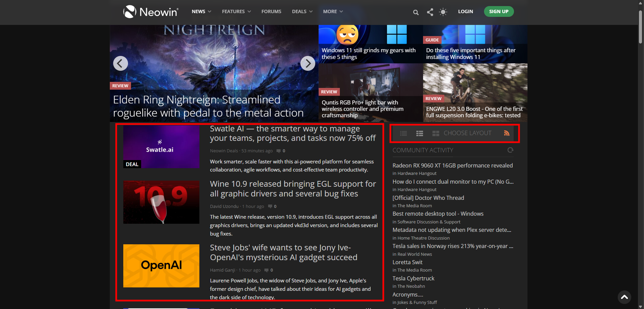Expand the News dropdown menu
The height and width of the screenshot is (309, 644).
pos(201,11)
